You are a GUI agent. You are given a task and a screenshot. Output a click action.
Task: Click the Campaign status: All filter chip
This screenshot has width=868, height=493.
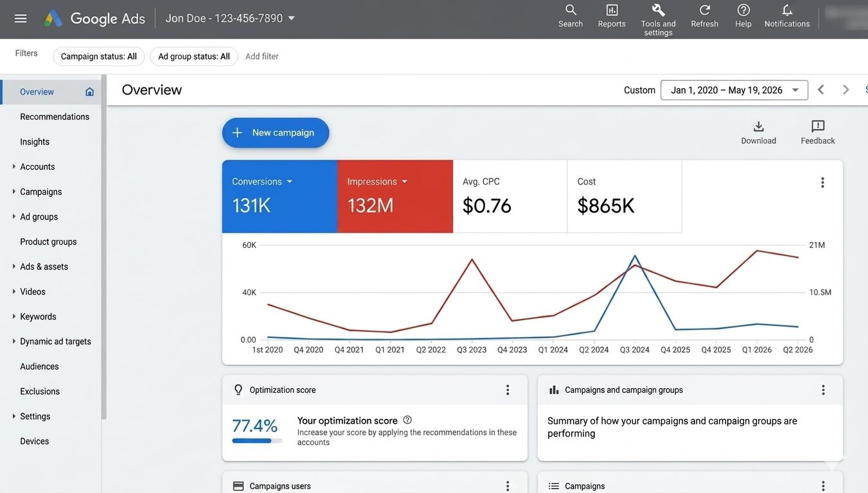99,56
